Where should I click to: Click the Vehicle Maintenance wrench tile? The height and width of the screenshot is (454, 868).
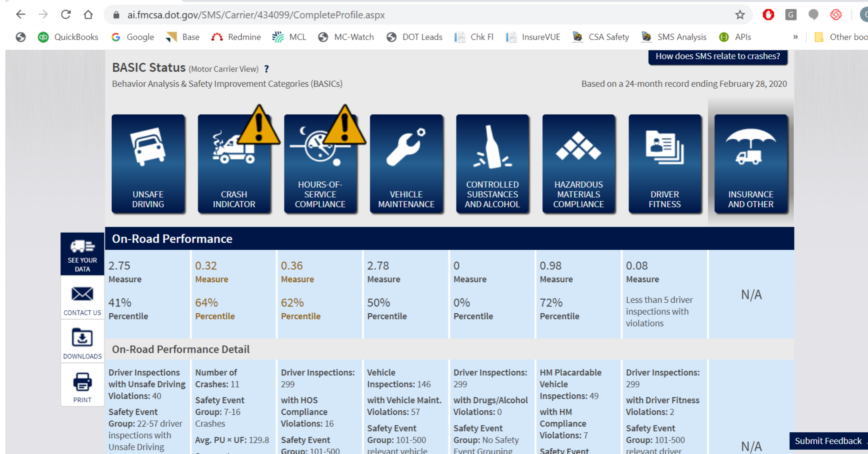(406, 164)
